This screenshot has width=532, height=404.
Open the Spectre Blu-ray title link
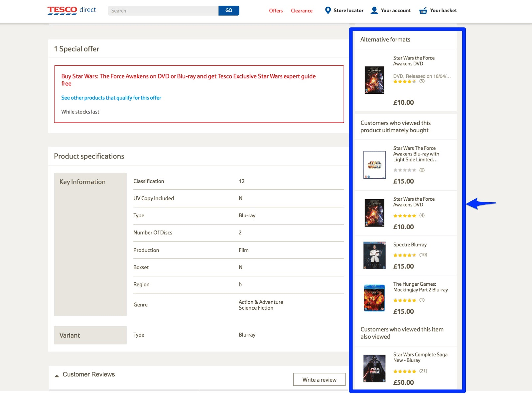(410, 245)
